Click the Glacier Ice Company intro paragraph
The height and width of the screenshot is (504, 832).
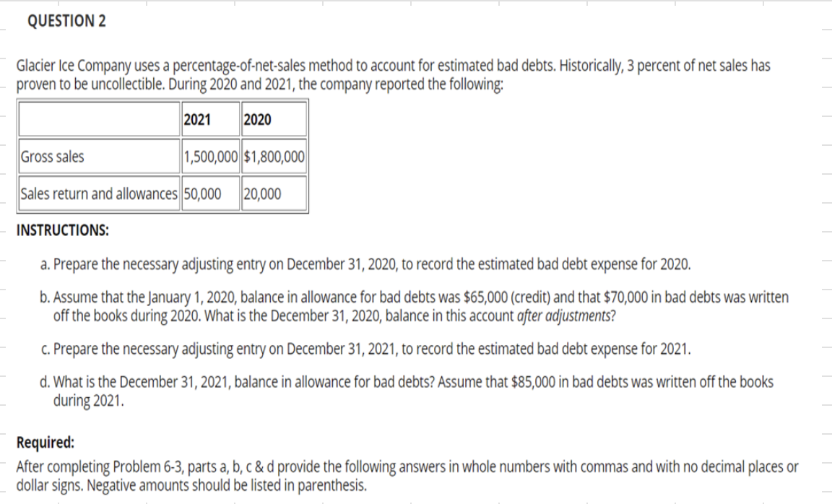(x=393, y=75)
